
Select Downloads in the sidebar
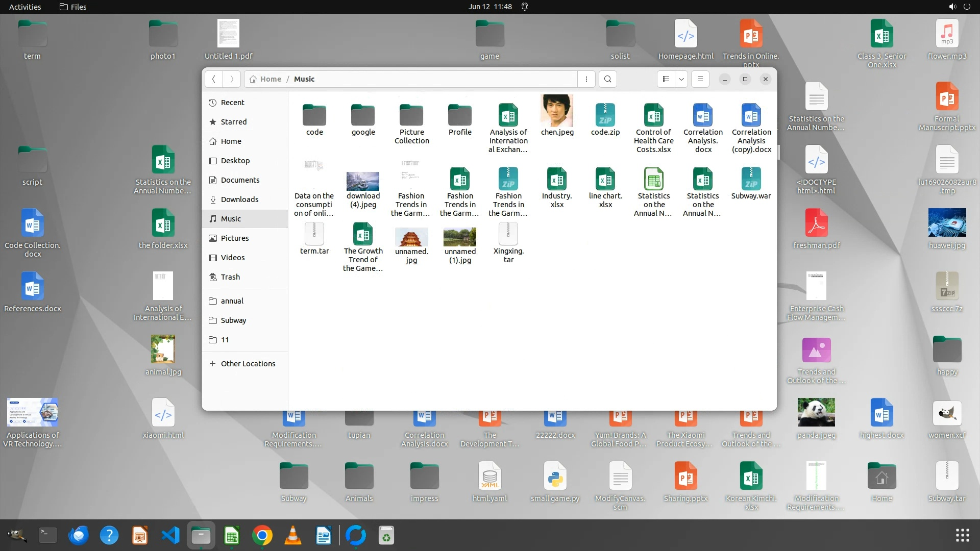tap(239, 199)
